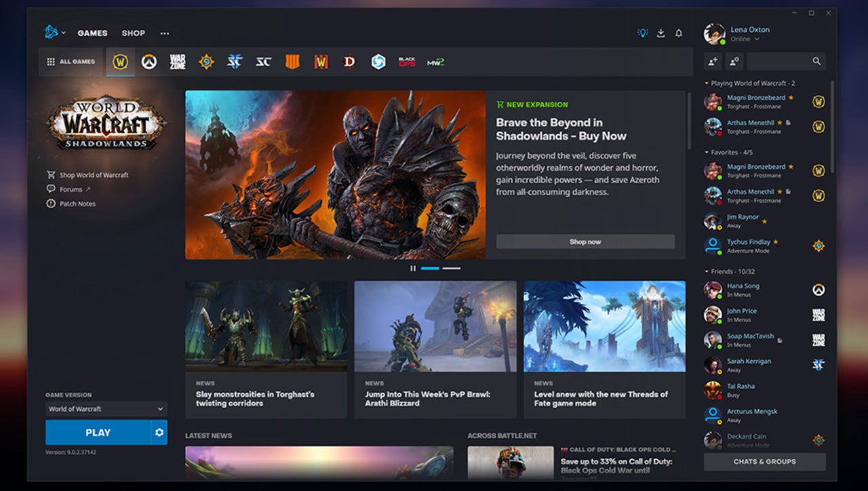The image size is (868, 491).
Task: Open the All Games menu
Action: pos(71,62)
